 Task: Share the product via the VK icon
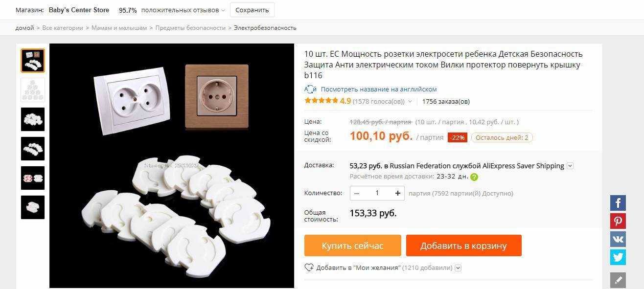click(x=618, y=239)
